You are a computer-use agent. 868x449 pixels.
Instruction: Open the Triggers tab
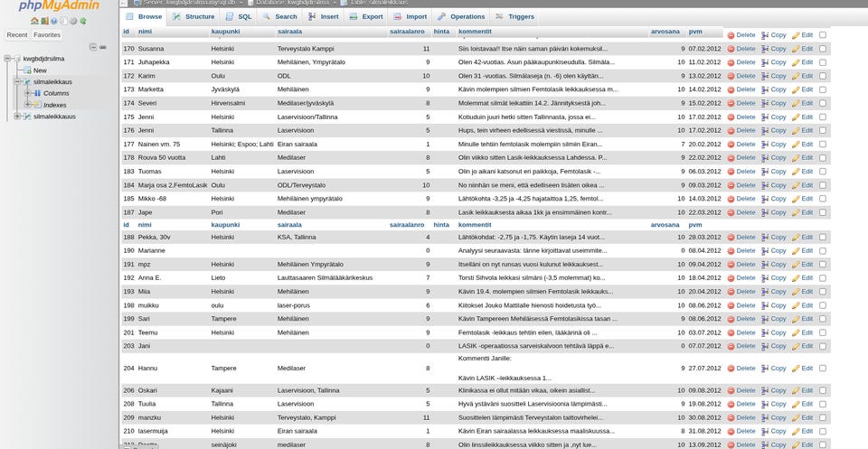click(514, 16)
